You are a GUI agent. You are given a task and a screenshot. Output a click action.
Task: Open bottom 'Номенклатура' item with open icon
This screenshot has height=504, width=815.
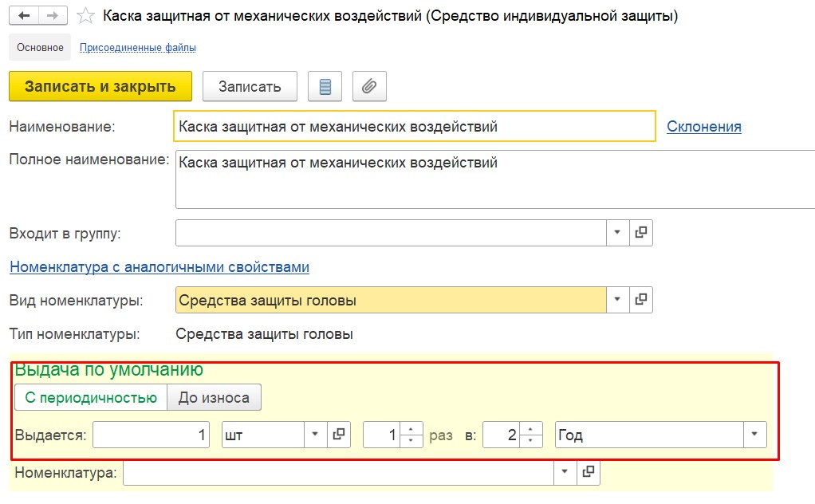[589, 472]
